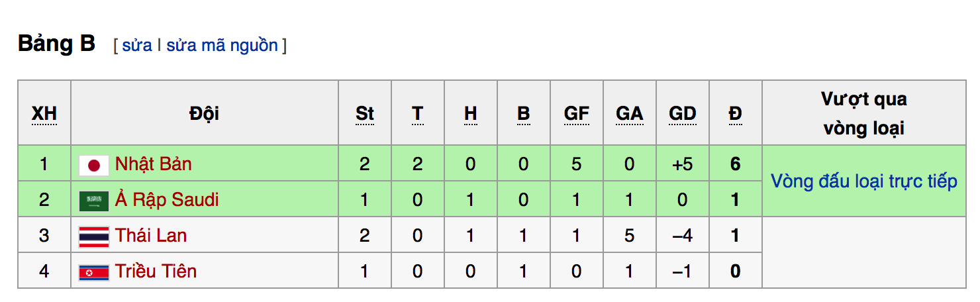Click the Japan flag icon
The height and width of the screenshot is (302, 980).
pos(93,165)
